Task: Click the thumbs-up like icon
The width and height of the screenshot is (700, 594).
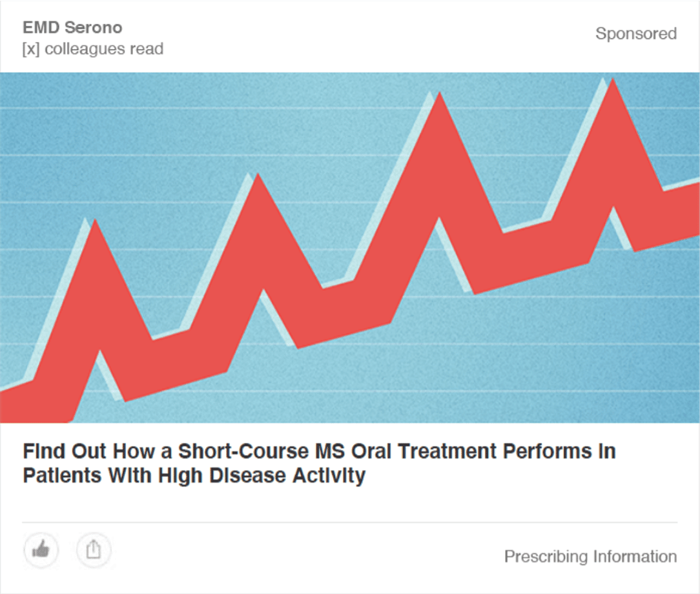Action: (x=41, y=550)
